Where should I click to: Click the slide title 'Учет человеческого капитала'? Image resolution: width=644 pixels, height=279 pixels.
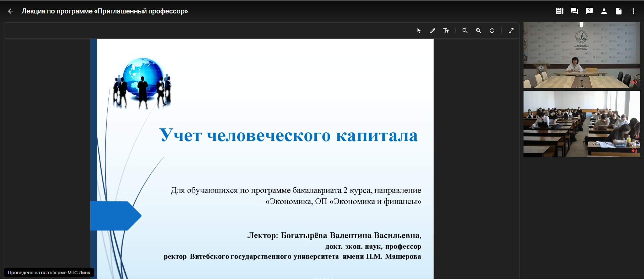(x=288, y=135)
